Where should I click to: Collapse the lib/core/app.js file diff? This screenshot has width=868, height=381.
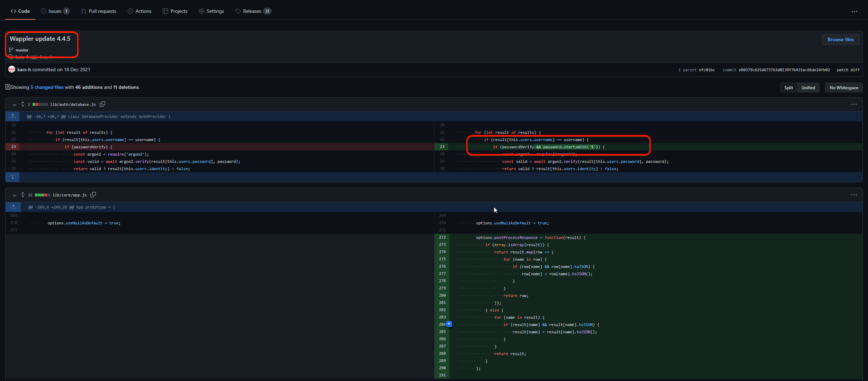[14, 195]
